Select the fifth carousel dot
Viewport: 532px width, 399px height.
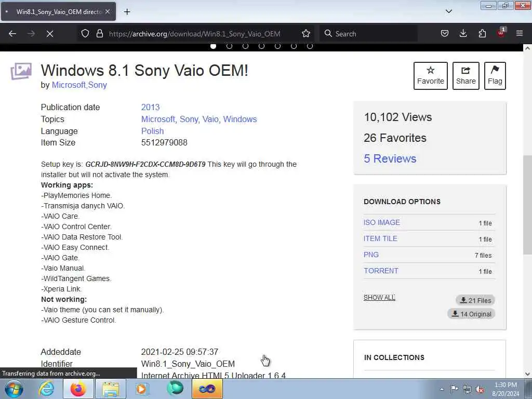(x=277, y=46)
